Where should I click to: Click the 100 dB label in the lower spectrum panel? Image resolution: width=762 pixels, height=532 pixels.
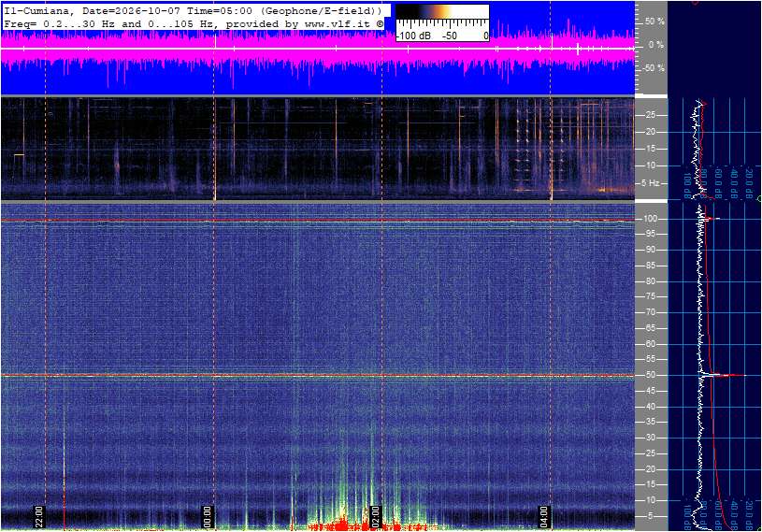pyautogui.click(x=687, y=517)
